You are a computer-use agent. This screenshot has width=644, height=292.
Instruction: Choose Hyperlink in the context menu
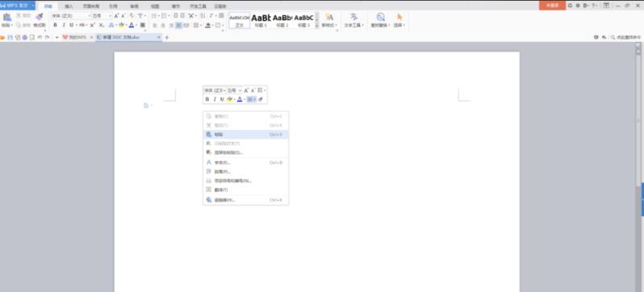tap(245, 200)
